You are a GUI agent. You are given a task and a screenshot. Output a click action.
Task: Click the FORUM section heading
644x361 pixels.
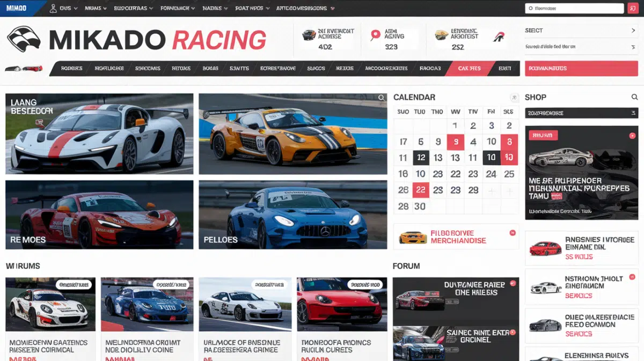point(406,266)
